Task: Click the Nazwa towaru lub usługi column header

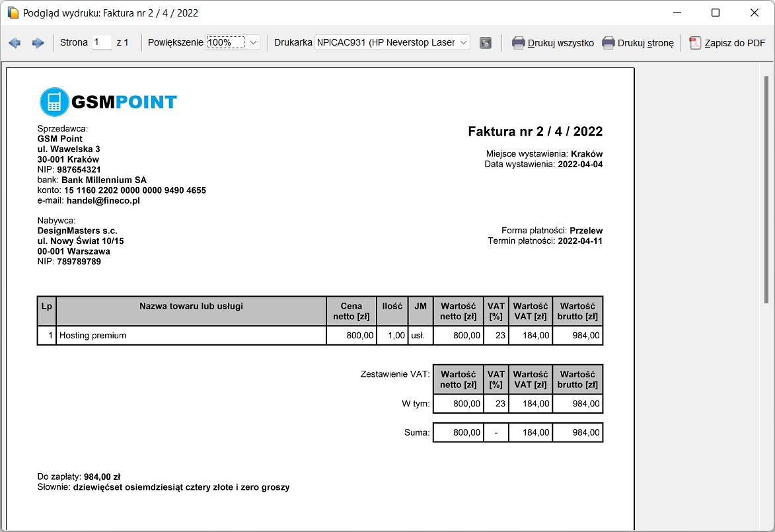Action: (x=191, y=306)
